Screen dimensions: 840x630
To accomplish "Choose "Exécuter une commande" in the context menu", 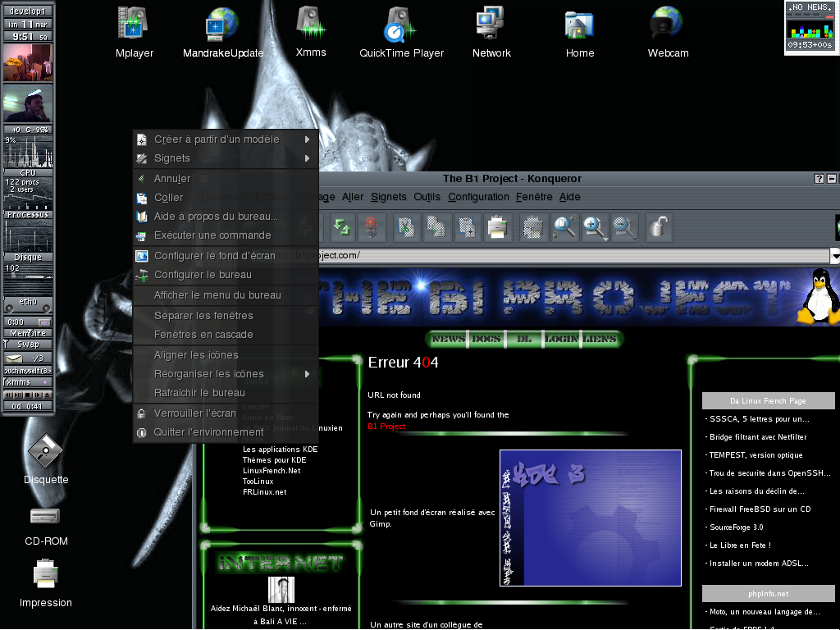I will 226,235.
